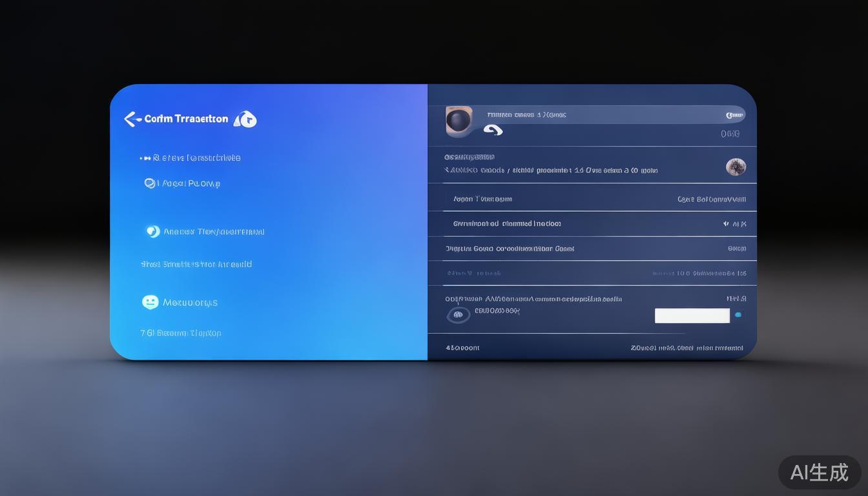Click the Apex Plome circle icon
This screenshot has height=496, width=868.
[x=149, y=183]
